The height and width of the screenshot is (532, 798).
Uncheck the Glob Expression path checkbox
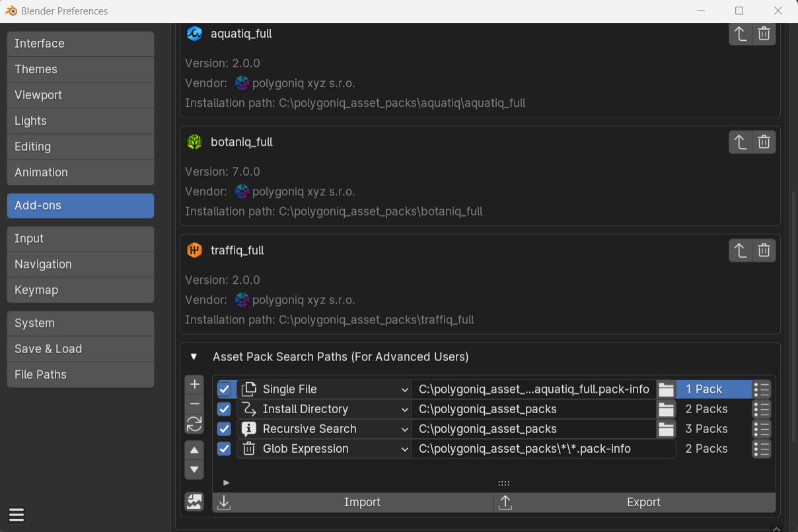[x=225, y=449]
